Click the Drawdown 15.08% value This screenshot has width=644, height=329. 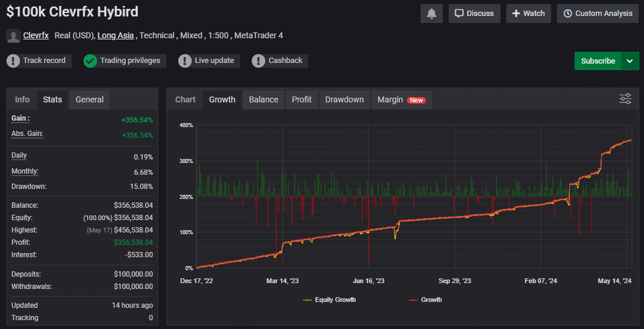tap(141, 187)
